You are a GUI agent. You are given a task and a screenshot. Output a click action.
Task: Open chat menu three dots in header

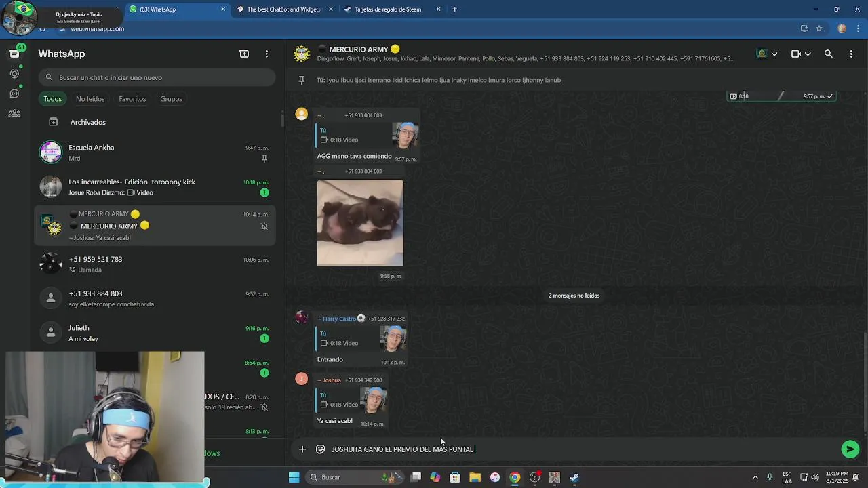click(x=851, y=54)
